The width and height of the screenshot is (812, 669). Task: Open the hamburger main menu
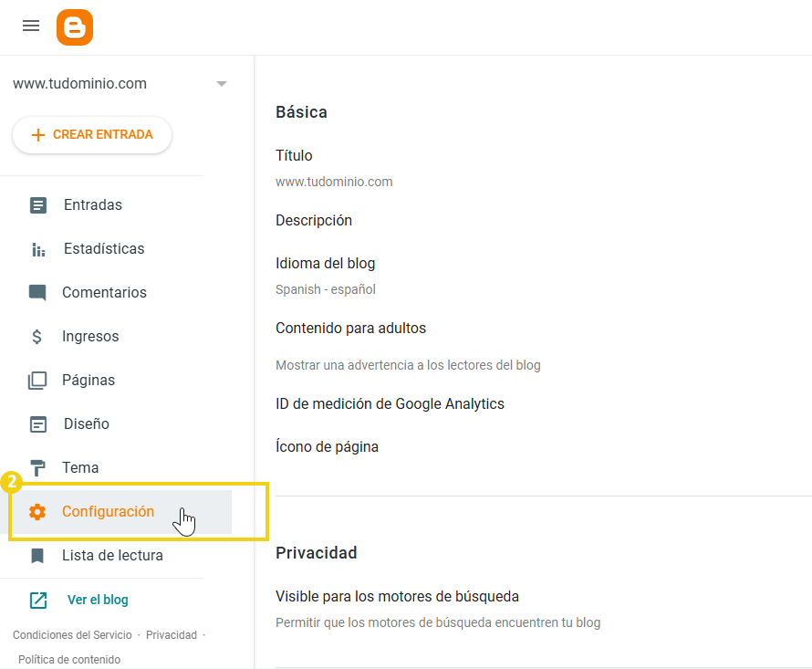click(x=31, y=26)
